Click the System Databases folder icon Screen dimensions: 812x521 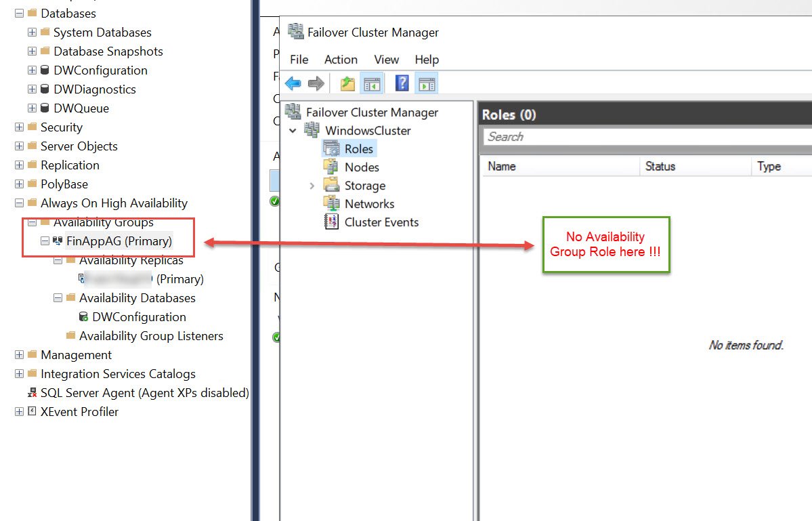[45, 32]
